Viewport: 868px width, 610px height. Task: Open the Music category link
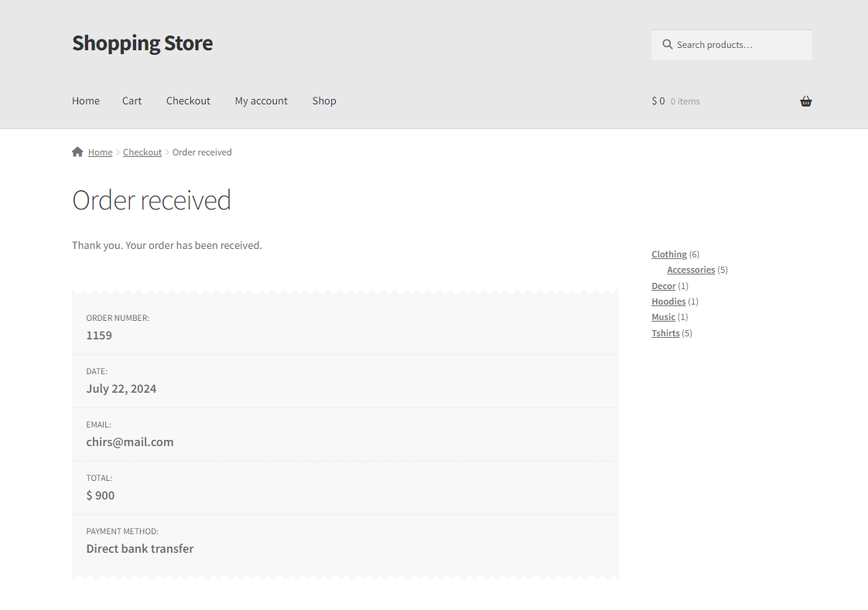663,317
